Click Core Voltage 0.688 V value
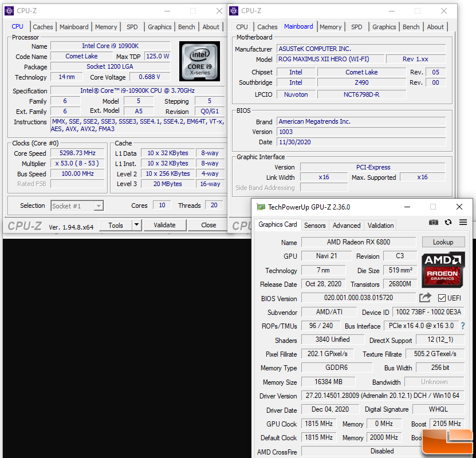 pyautogui.click(x=150, y=77)
